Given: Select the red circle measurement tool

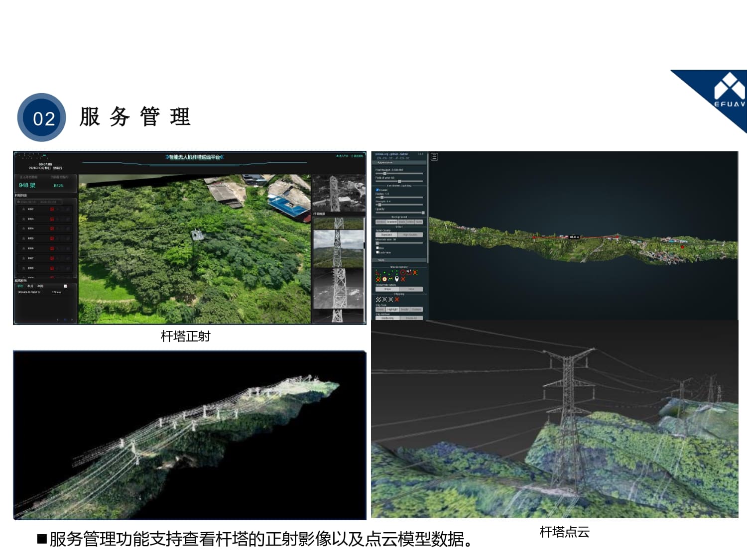Looking at the screenshot, I should click(x=403, y=272).
